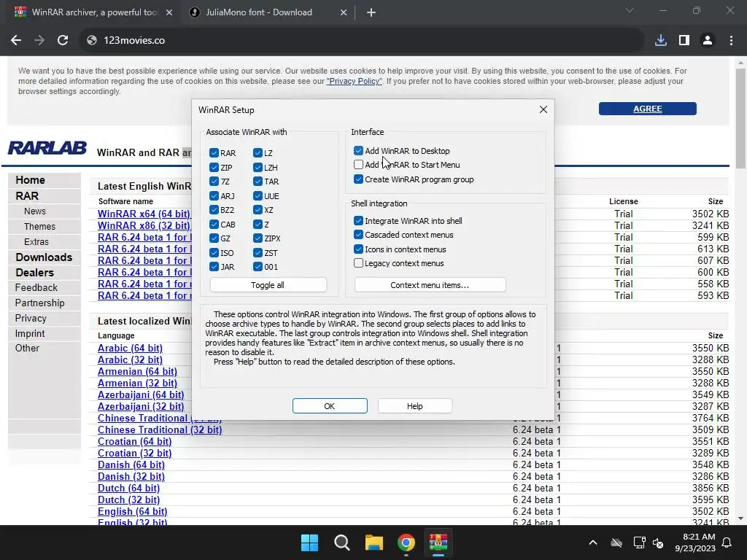
Task: Show hidden system tray icons
Action: [x=593, y=542]
